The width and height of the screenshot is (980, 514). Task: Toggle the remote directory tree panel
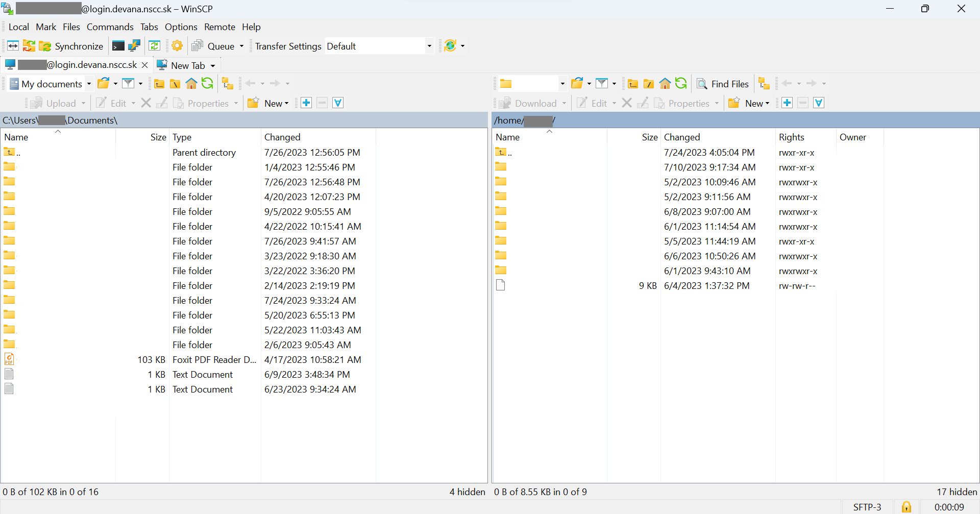(764, 84)
